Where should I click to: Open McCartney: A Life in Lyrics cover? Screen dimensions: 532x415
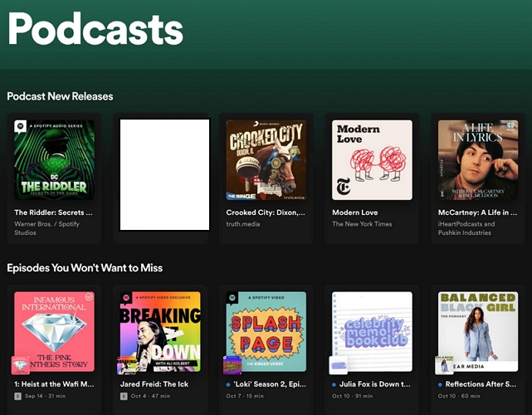478,160
